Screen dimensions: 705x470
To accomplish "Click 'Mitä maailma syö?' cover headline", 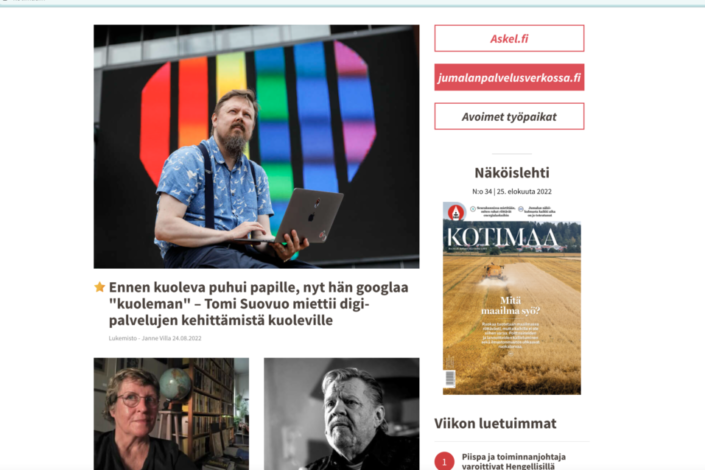I will pos(510,305).
